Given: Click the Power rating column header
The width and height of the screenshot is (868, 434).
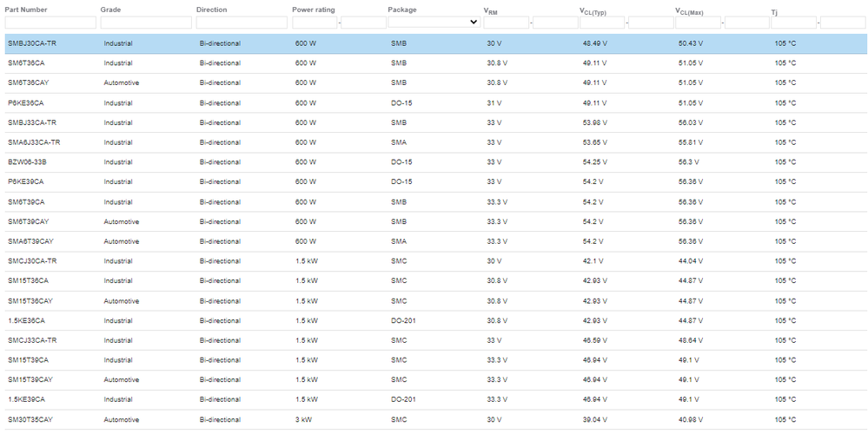Looking at the screenshot, I should pos(314,10).
